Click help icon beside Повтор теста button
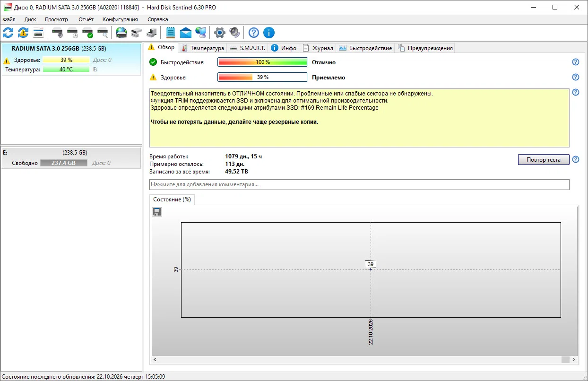The image size is (588, 381). 575,159
